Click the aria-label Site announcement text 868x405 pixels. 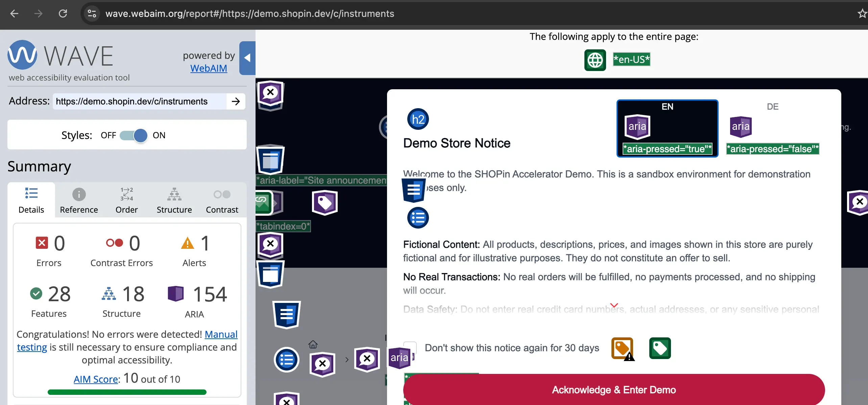321,180
